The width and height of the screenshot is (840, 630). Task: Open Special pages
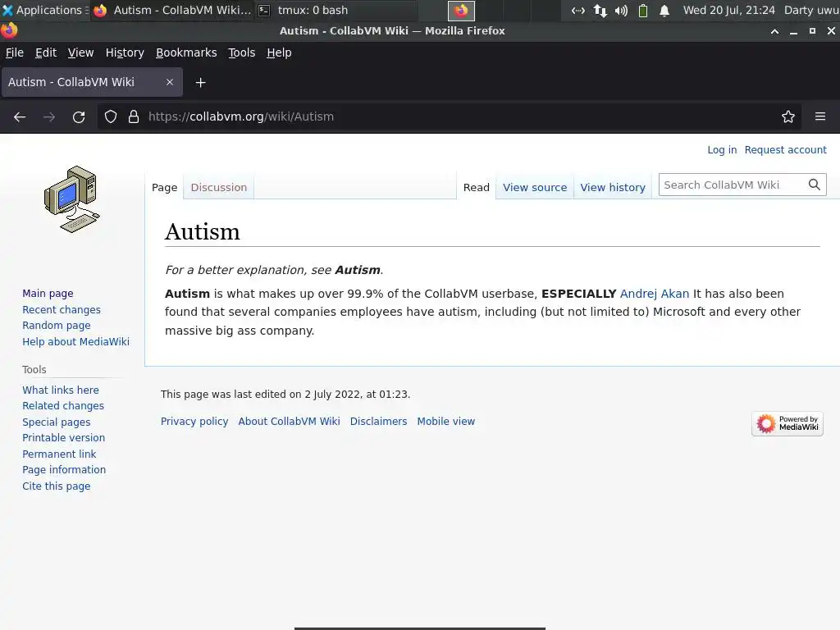(x=57, y=422)
